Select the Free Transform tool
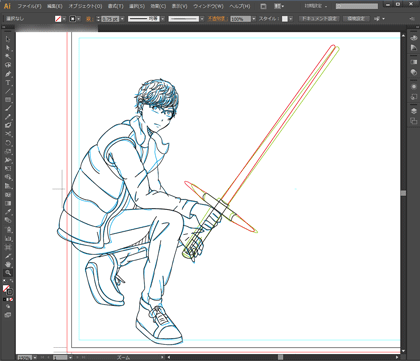420x361 pixels. pos(8,169)
